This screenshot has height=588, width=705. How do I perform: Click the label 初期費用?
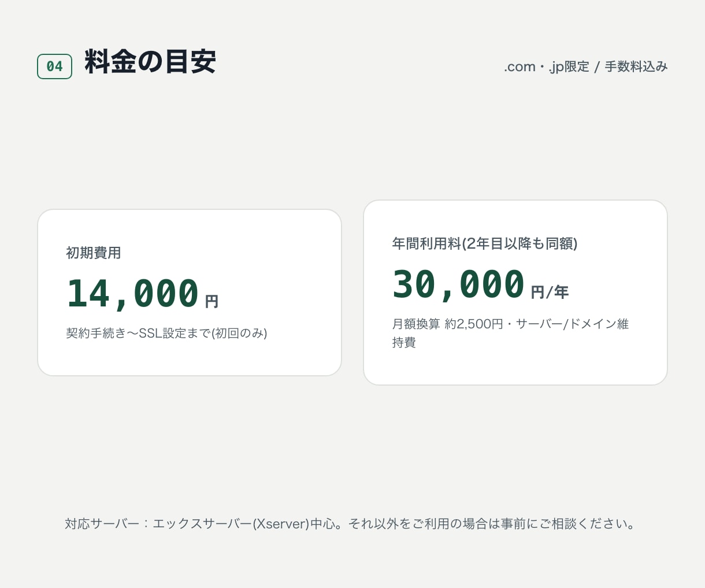click(94, 253)
